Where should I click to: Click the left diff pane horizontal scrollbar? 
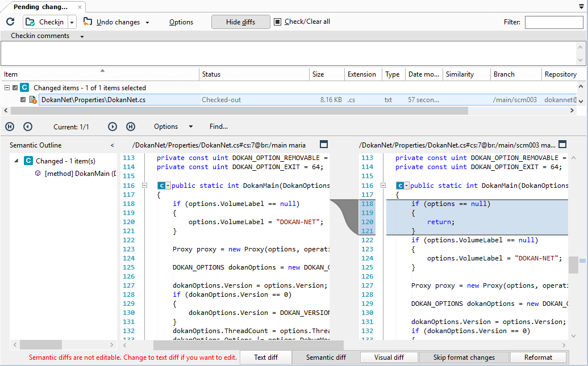pyautogui.click(x=249, y=344)
